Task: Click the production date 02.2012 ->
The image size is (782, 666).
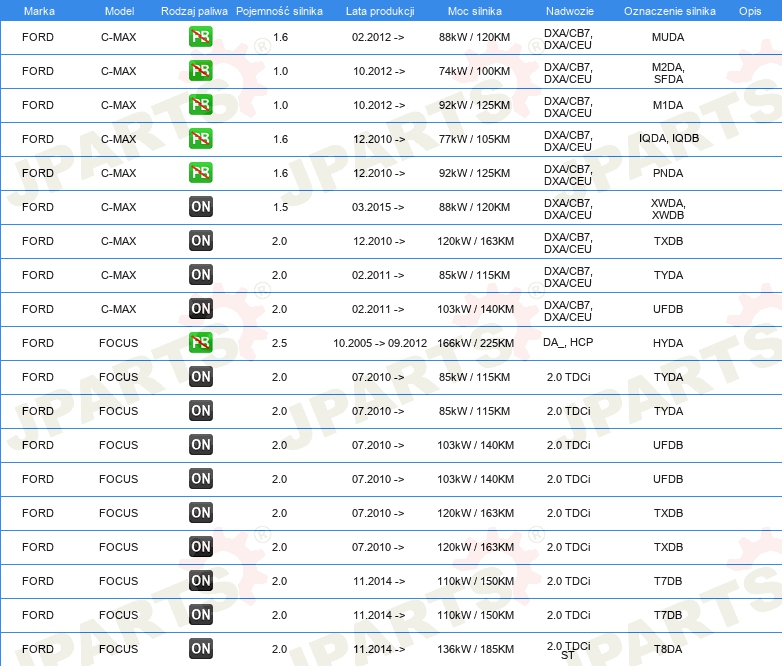Action: pos(378,37)
